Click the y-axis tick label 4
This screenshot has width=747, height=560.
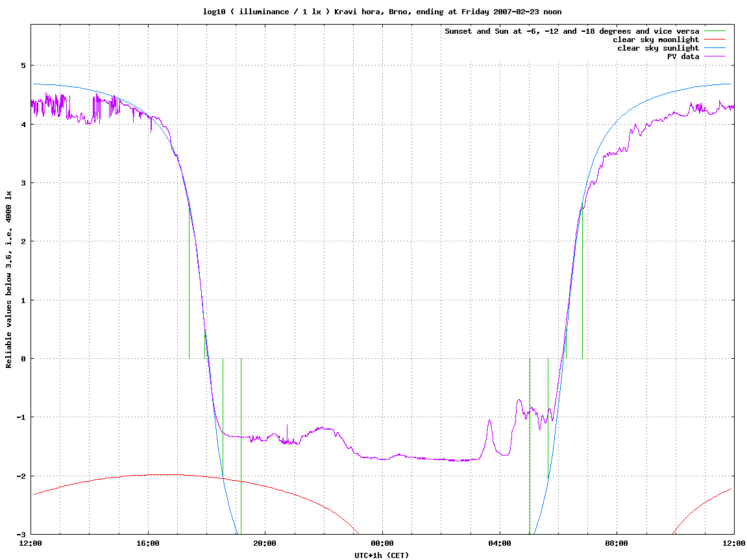pos(23,125)
